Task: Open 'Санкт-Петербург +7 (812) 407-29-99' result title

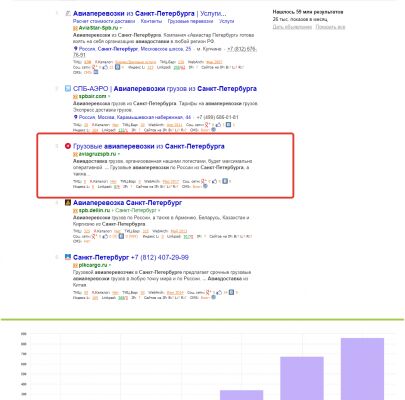Action: click(131, 257)
